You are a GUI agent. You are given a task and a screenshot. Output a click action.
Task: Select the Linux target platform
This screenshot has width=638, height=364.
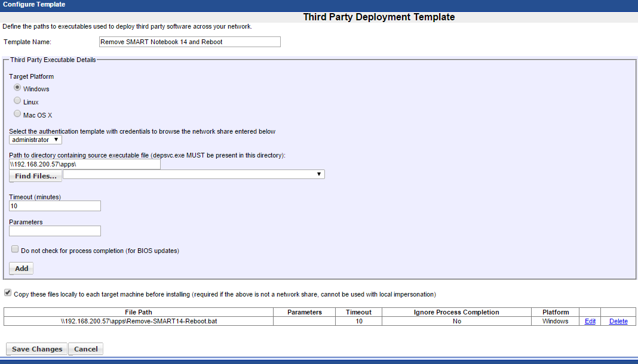pos(17,101)
